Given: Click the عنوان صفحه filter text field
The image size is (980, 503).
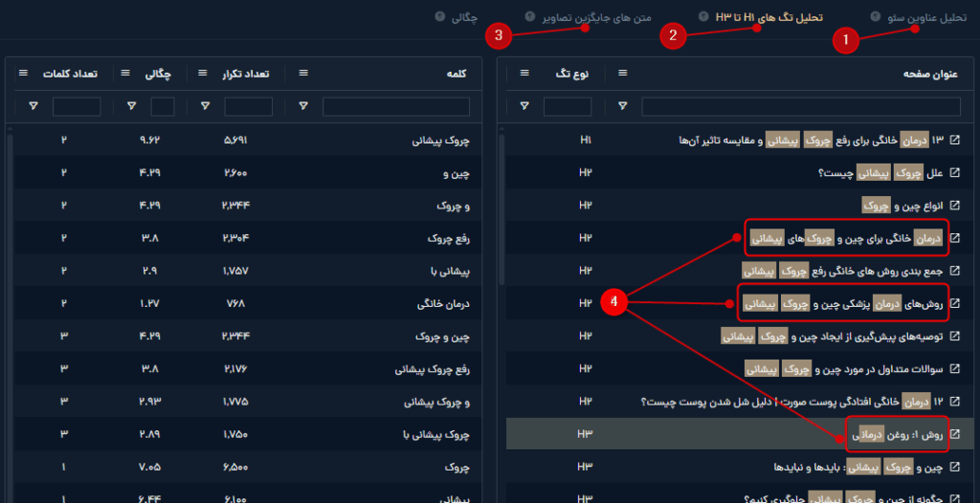Looking at the screenshot, I should point(800,106).
